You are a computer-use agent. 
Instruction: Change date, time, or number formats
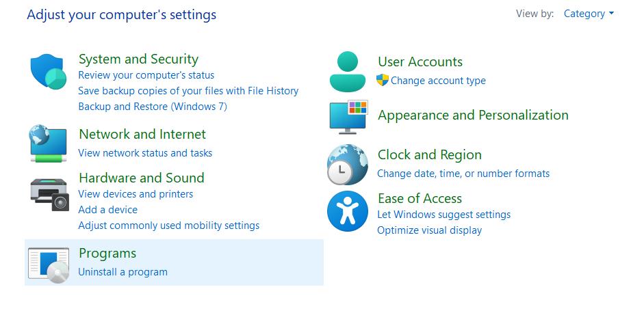[463, 174]
